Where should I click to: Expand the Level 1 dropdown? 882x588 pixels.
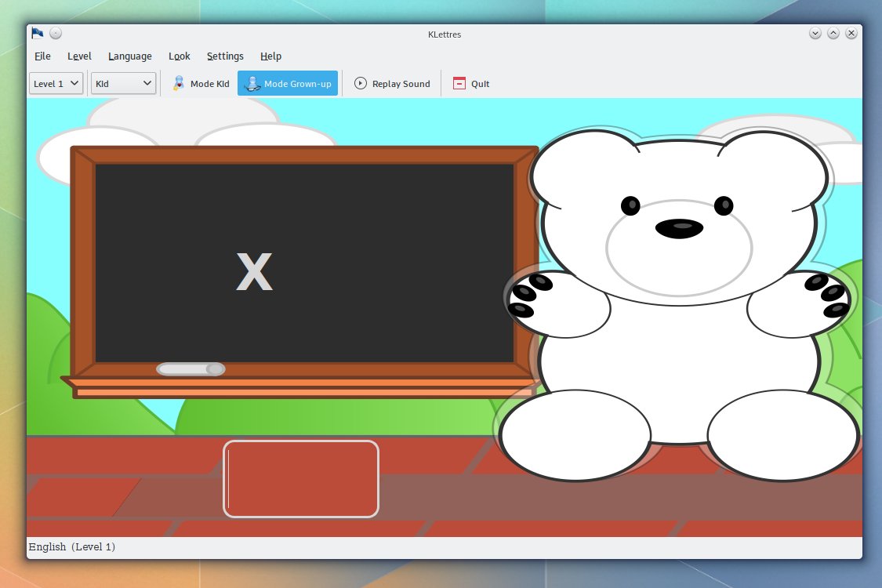pyautogui.click(x=56, y=83)
